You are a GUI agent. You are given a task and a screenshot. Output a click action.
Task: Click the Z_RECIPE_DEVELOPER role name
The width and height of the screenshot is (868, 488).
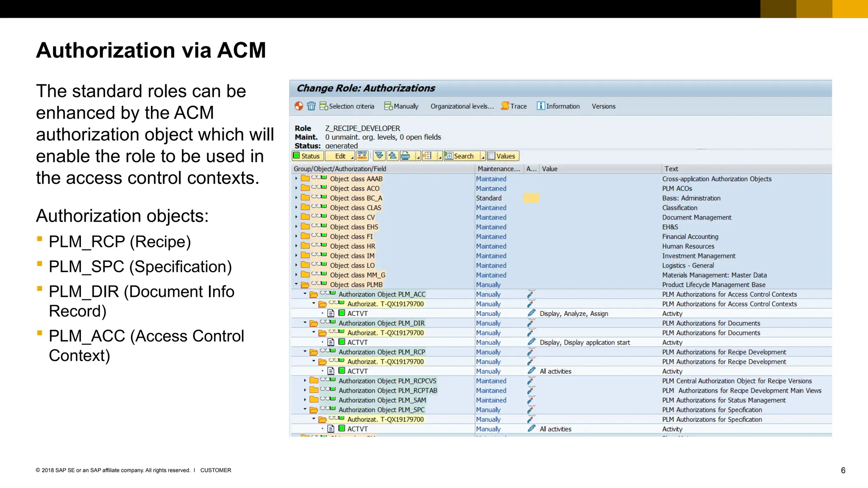[x=362, y=128]
